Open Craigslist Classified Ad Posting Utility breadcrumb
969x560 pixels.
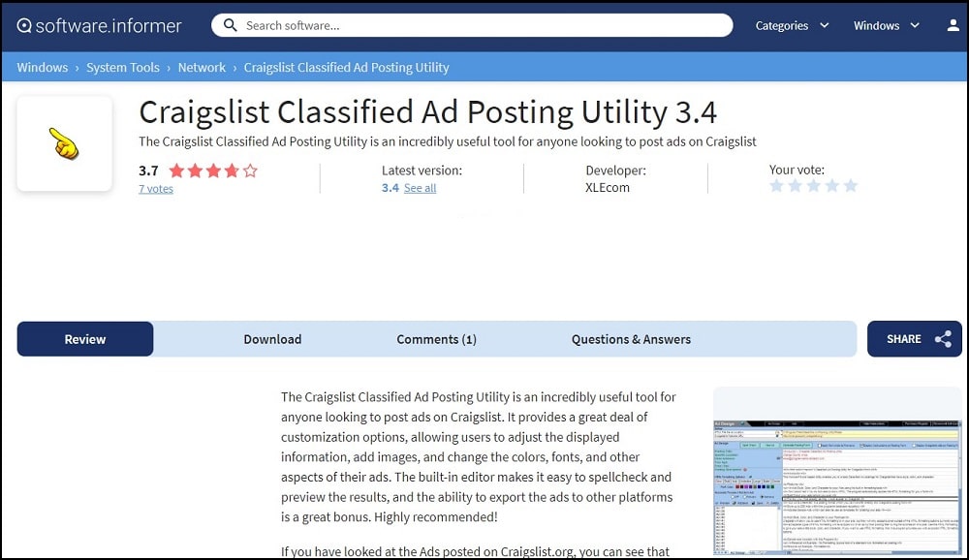coord(346,68)
